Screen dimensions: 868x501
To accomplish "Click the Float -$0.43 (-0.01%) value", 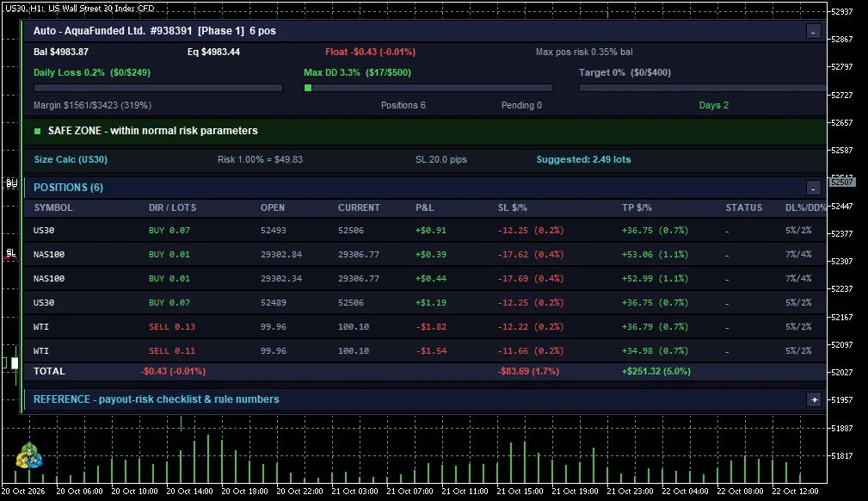I will pos(370,53).
